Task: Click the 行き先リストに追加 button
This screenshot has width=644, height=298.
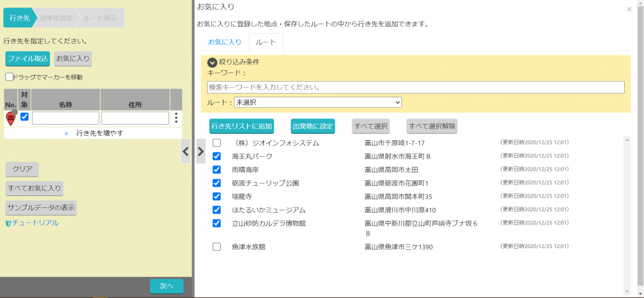Action: [x=242, y=126]
